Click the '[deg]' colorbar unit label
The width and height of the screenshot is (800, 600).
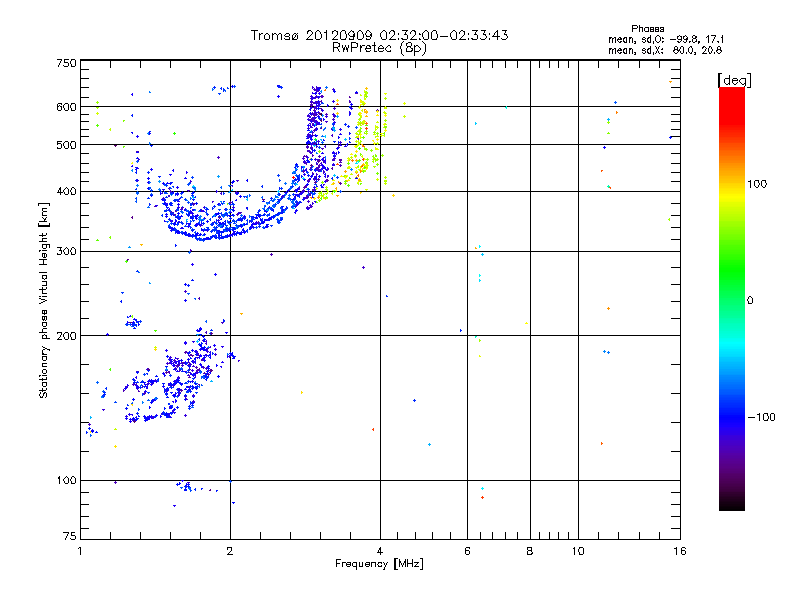(734, 81)
